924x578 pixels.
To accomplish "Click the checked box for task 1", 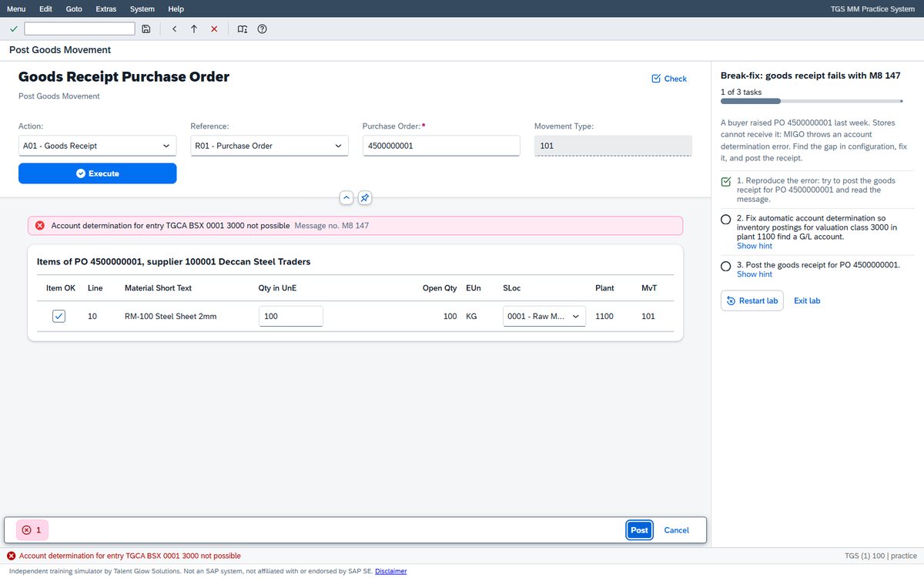I will tap(725, 182).
